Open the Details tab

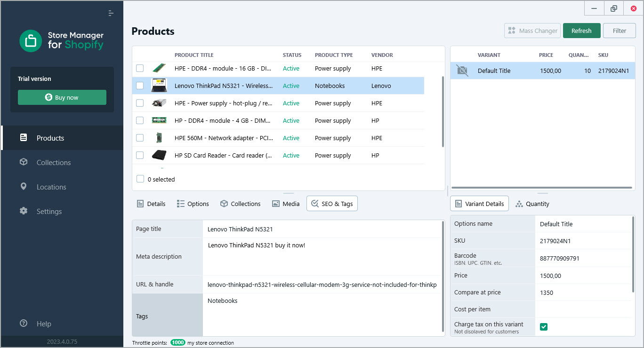pyautogui.click(x=151, y=204)
